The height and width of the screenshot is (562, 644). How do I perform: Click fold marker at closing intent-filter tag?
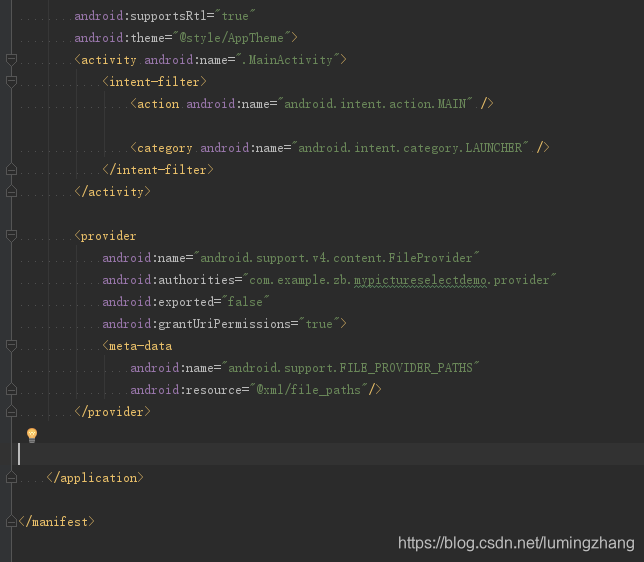click(x=12, y=169)
